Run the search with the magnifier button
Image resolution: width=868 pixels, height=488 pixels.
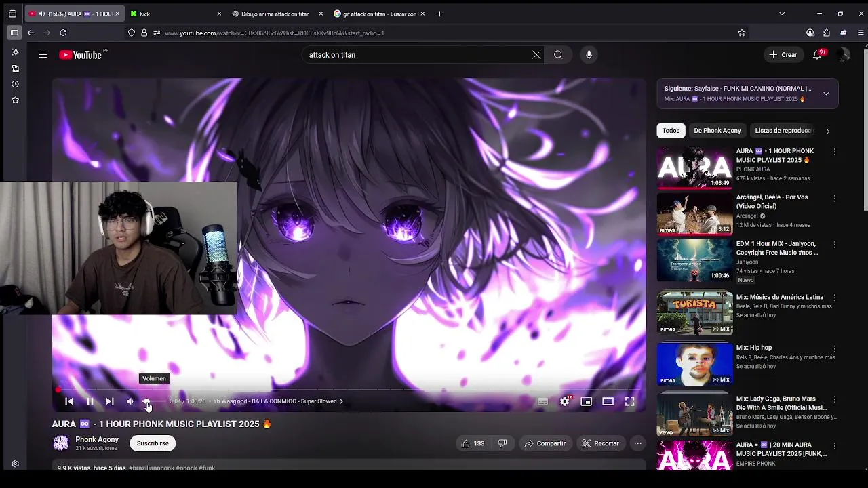click(558, 55)
